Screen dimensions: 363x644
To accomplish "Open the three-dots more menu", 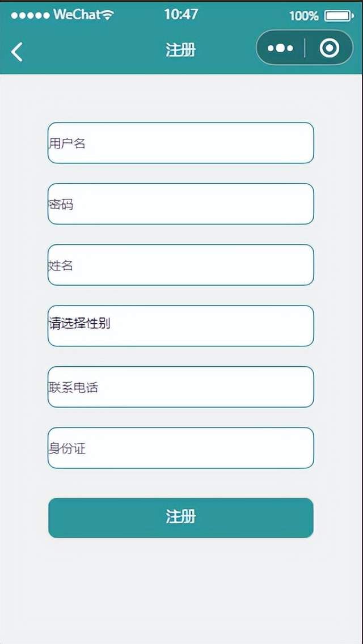I will pyautogui.click(x=280, y=48).
